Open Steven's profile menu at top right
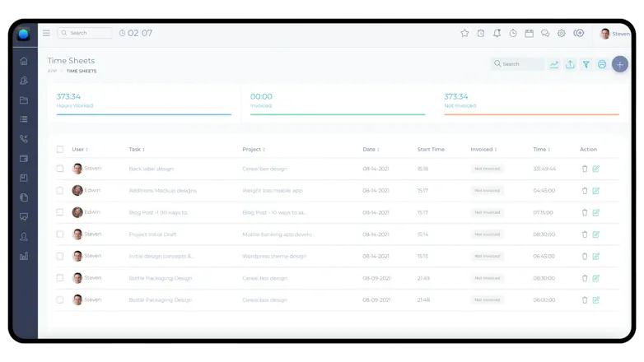 tap(614, 34)
